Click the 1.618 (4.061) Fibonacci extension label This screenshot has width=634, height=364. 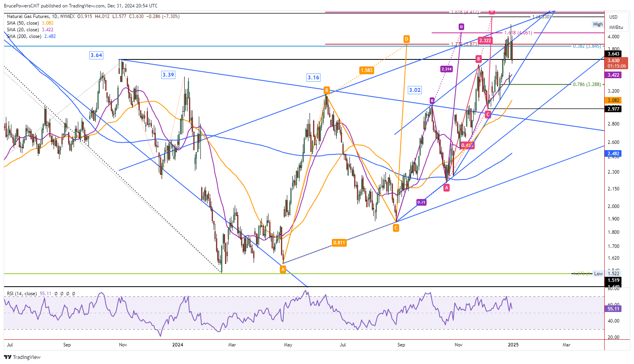point(518,33)
